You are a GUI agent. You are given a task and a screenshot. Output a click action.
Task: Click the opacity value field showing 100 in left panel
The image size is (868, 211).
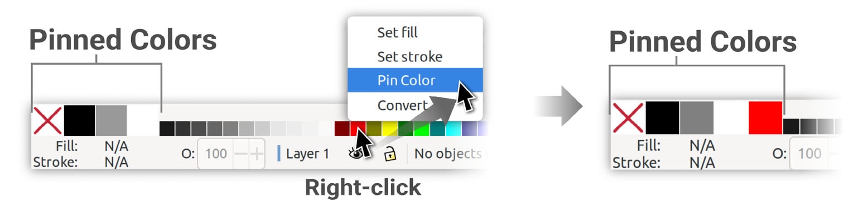(215, 154)
